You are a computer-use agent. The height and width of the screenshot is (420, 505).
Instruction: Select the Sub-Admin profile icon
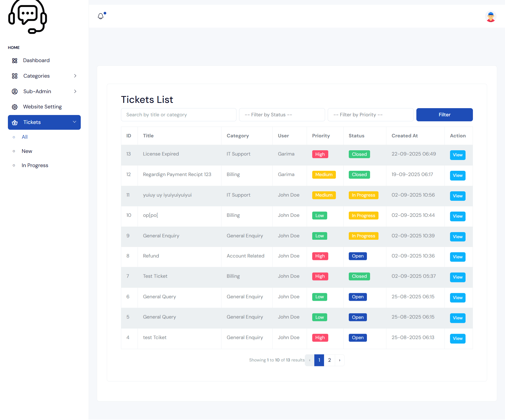coord(14,91)
